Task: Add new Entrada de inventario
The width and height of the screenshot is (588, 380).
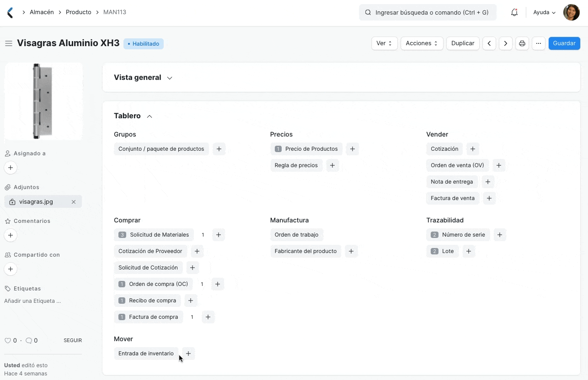Action: (x=188, y=354)
